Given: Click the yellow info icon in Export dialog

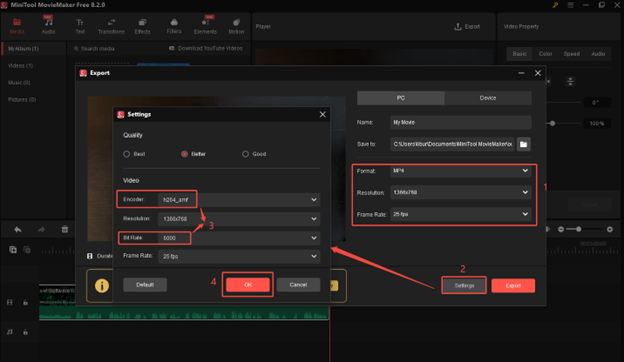Looking at the screenshot, I should point(102,286).
